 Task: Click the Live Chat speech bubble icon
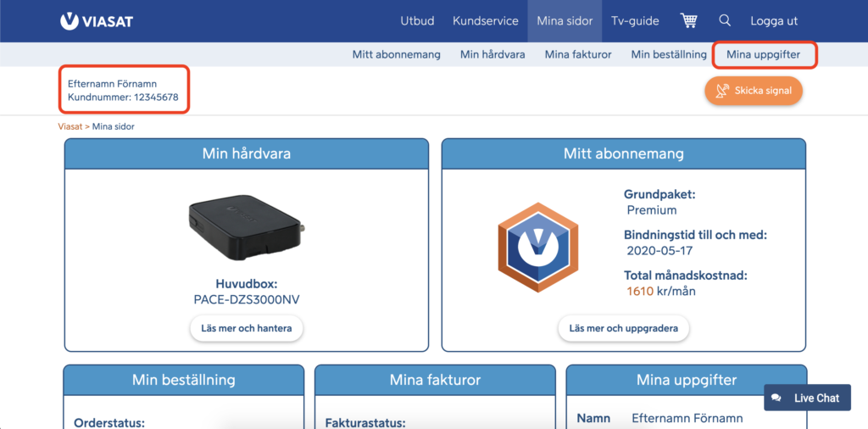tap(776, 398)
